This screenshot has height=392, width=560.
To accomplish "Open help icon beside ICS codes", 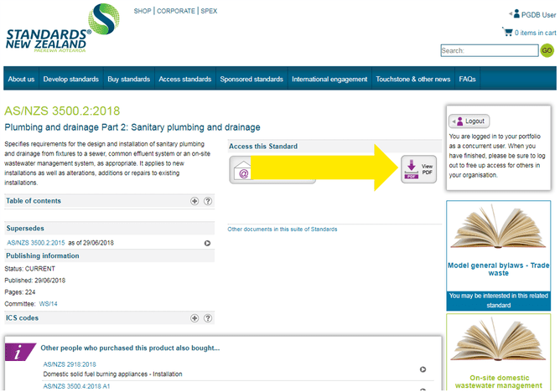I will point(208,318).
